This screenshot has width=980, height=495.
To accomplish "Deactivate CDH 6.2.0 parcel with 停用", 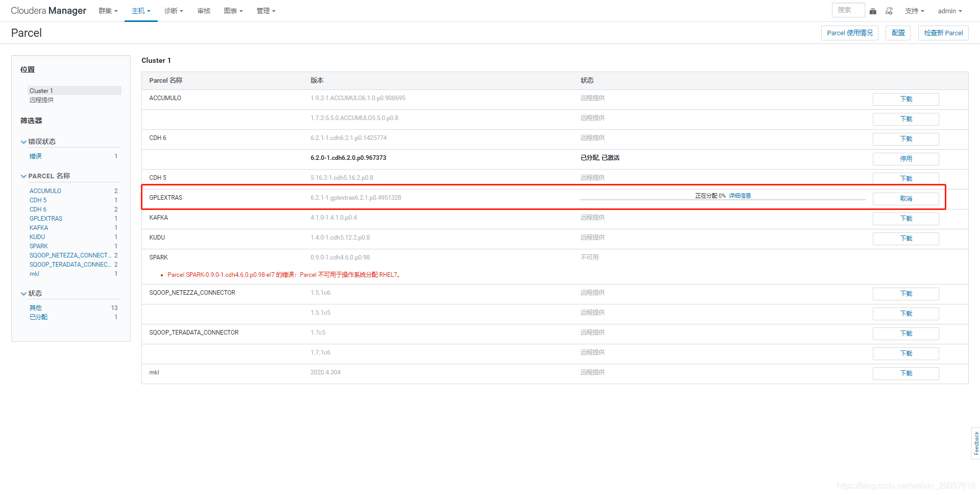I will pyautogui.click(x=905, y=159).
